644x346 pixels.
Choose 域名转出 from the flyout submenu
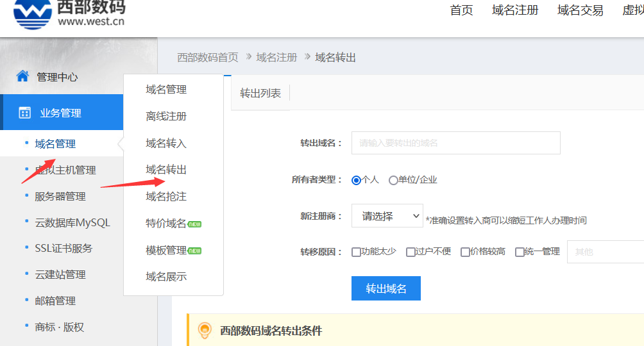166,170
